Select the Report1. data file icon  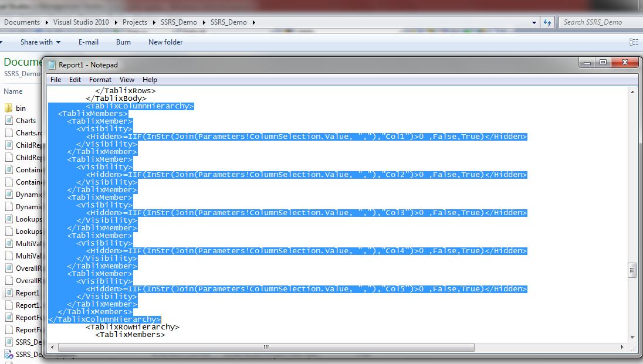point(9,305)
